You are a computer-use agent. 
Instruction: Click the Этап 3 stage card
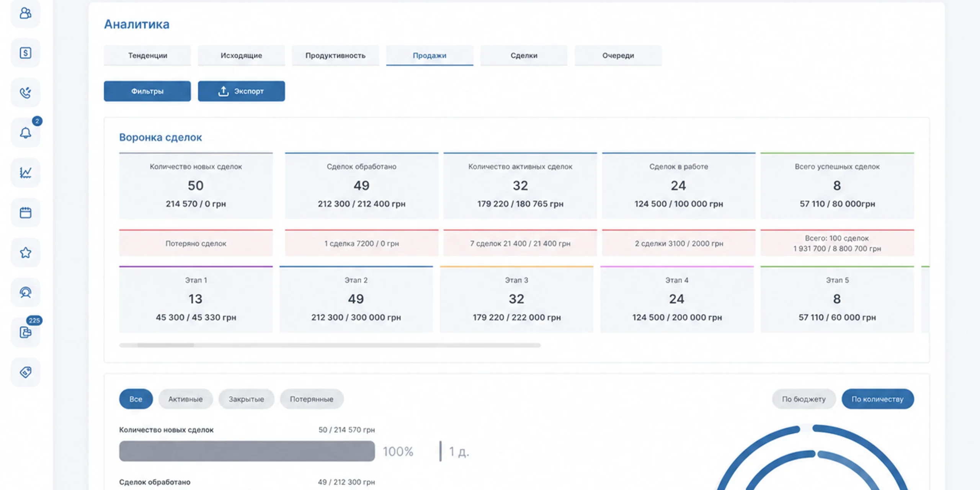tap(516, 299)
